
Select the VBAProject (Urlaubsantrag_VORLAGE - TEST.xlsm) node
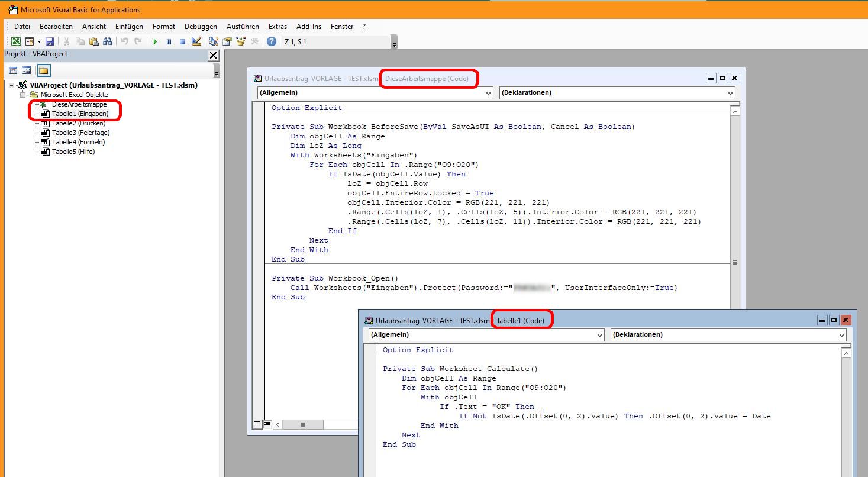click(x=114, y=85)
